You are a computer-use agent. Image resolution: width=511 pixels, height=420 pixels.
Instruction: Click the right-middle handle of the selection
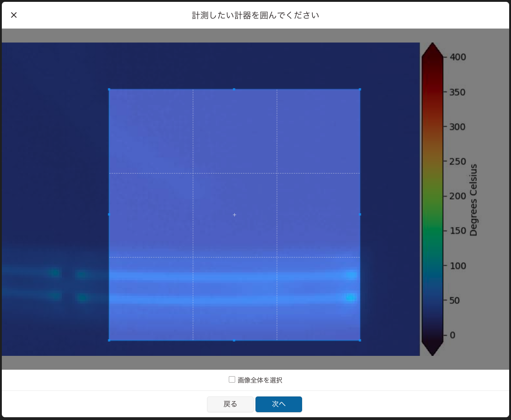tap(360, 214)
